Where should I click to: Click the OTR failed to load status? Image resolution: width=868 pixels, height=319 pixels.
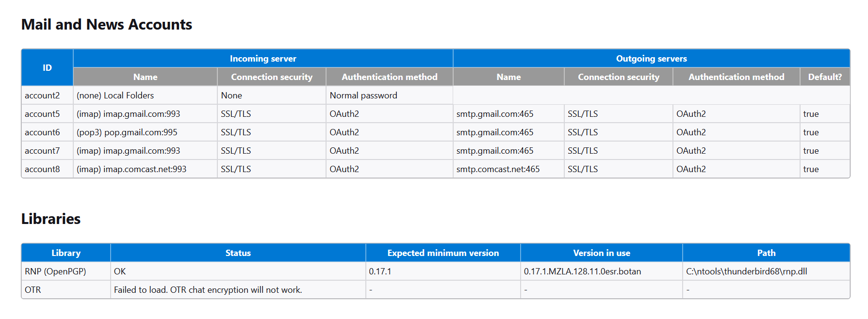point(208,290)
